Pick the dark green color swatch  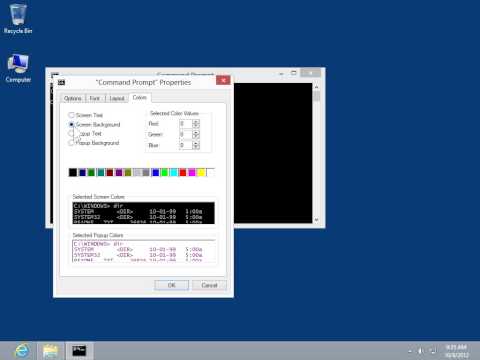[91, 172]
